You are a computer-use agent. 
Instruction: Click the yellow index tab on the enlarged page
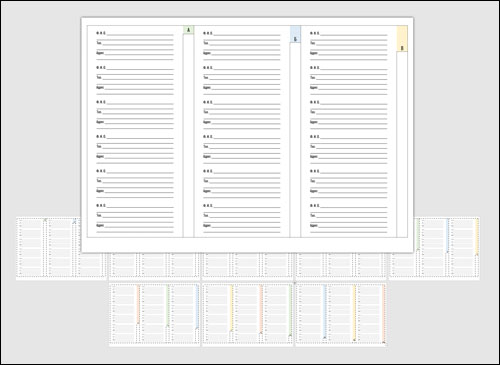click(x=402, y=39)
